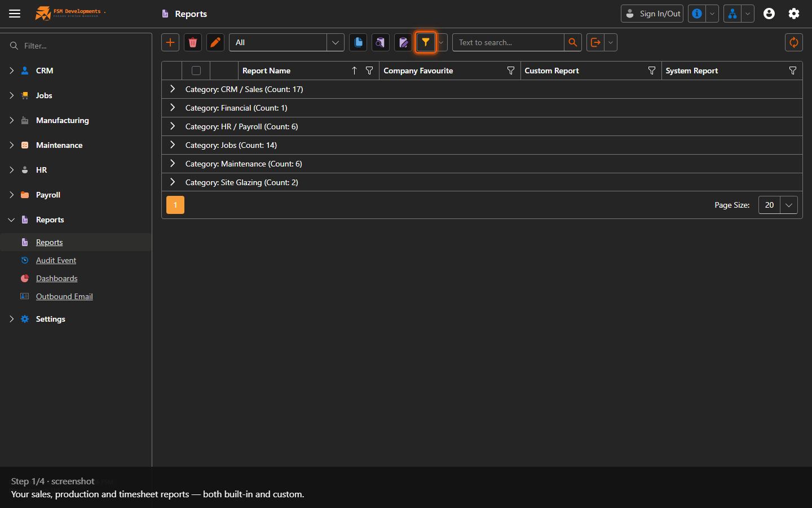Collapse the Reports sidebar section

point(11,220)
